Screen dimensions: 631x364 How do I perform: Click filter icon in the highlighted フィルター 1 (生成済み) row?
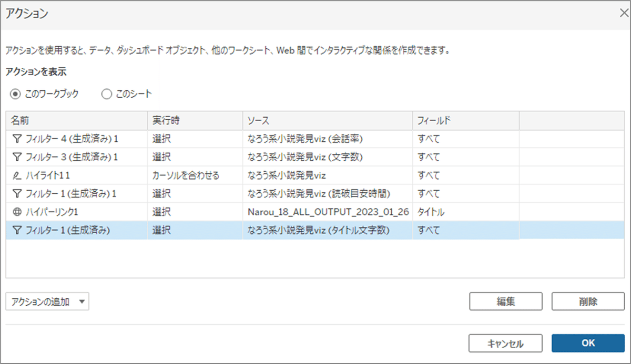click(x=17, y=230)
